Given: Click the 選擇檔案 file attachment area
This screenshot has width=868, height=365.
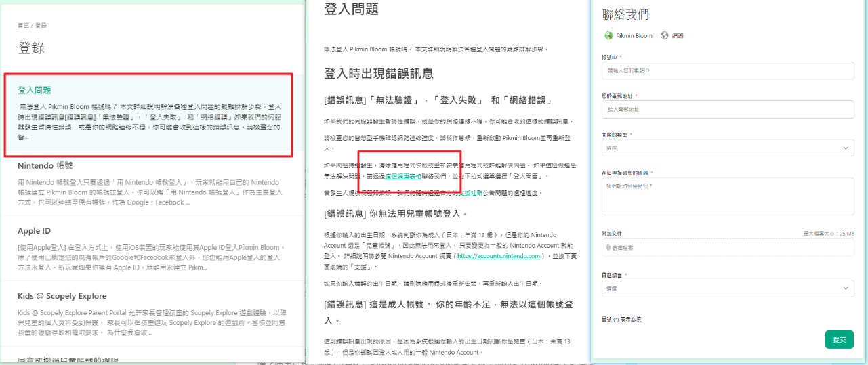Looking at the screenshot, I should click(x=727, y=248).
